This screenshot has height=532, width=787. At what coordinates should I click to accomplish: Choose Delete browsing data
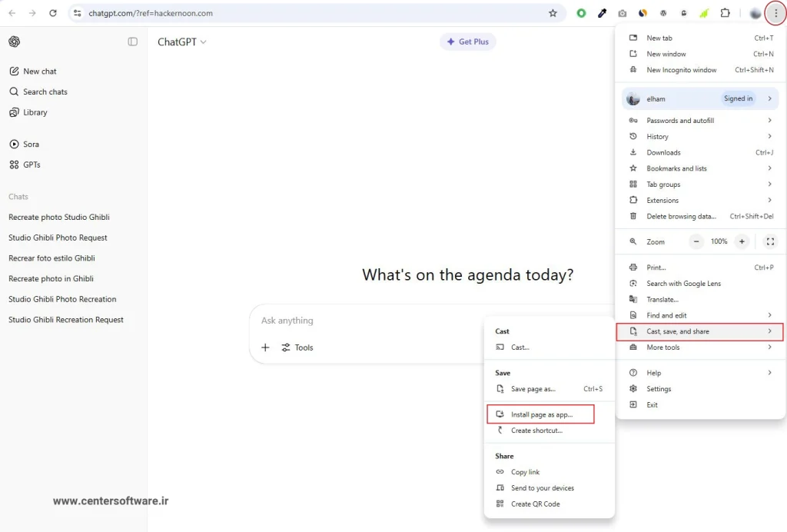click(700, 216)
